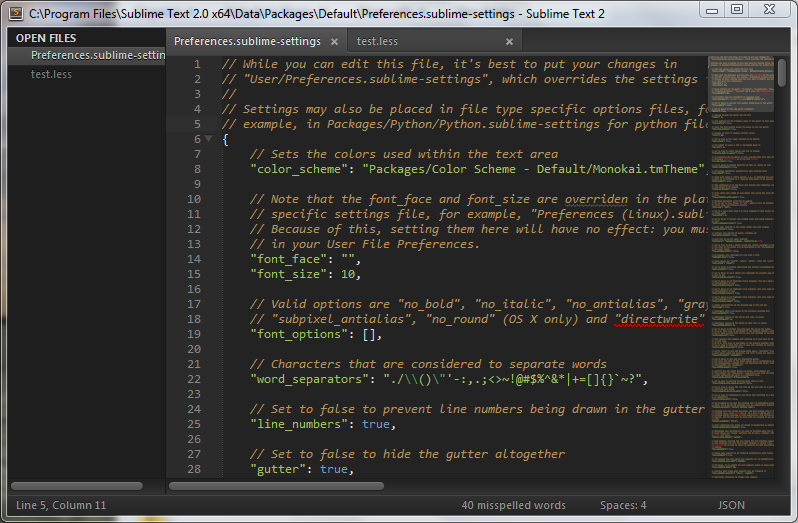Click the comment about hiding the gutter

pyautogui.click(x=408, y=454)
